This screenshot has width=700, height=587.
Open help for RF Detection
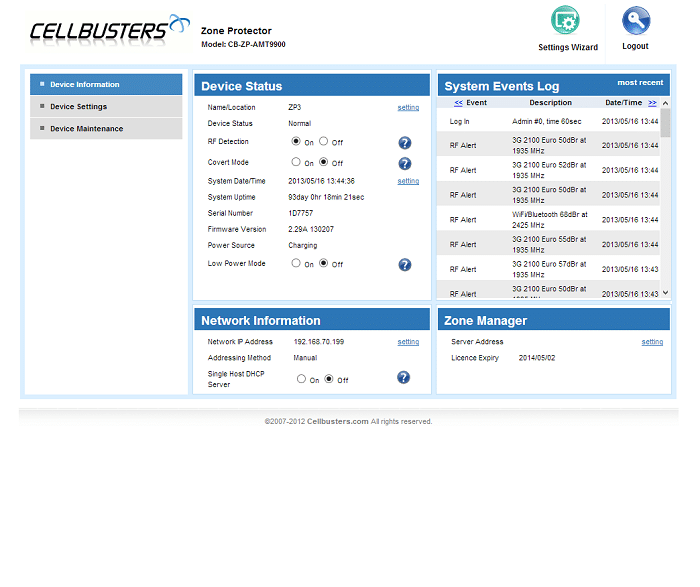[404, 143]
